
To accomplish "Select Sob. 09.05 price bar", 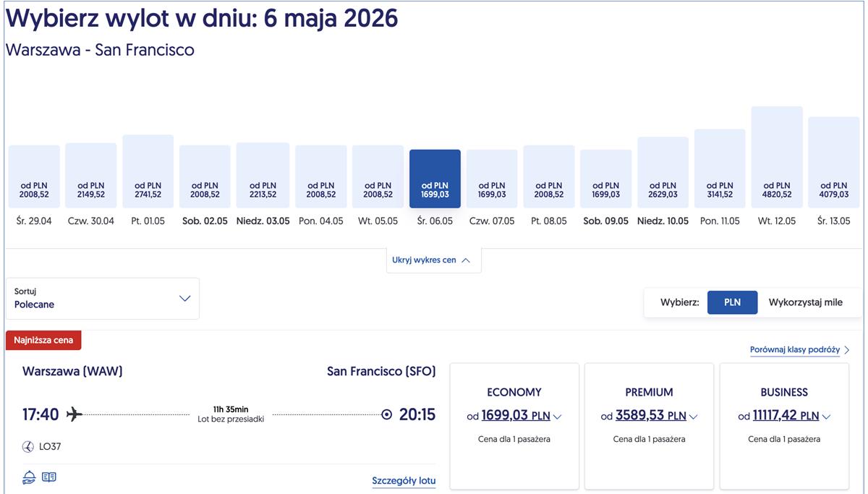I will point(605,179).
